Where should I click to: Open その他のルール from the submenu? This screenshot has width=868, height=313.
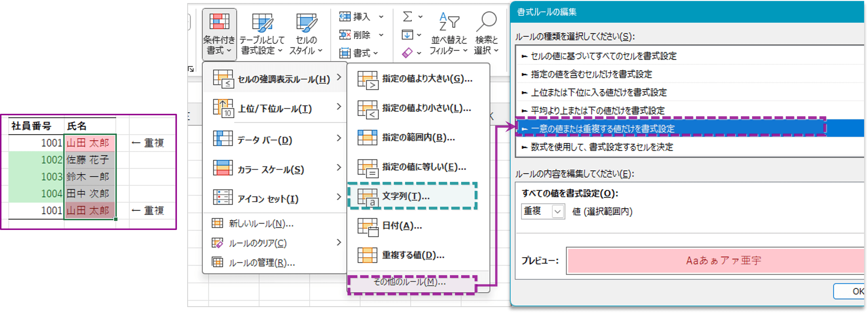(409, 283)
